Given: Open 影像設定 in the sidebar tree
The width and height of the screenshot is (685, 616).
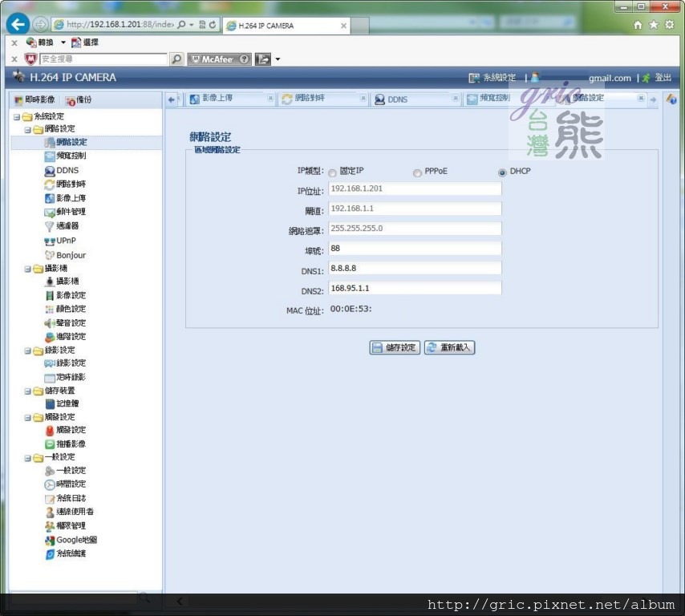Looking at the screenshot, I should [65, 295].
